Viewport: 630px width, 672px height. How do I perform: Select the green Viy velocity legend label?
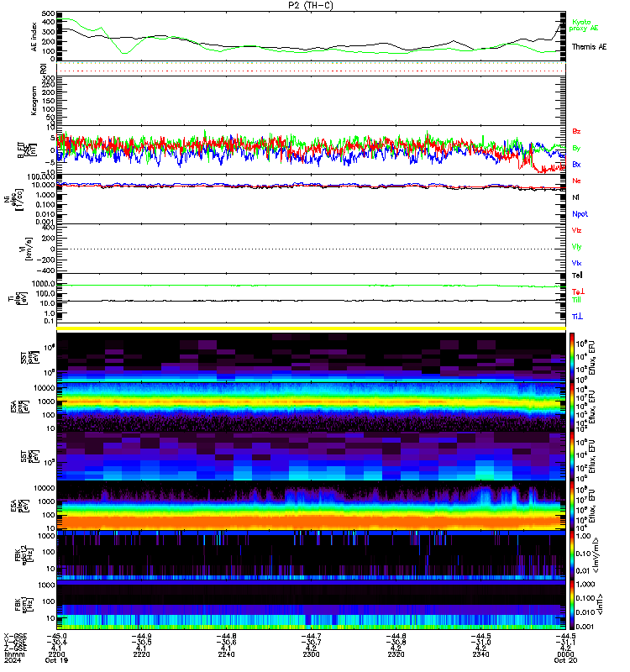[x=576, y=247]
